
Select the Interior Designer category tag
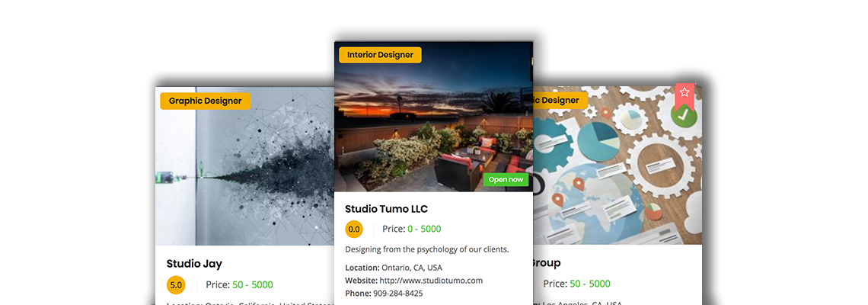point(380,55)
